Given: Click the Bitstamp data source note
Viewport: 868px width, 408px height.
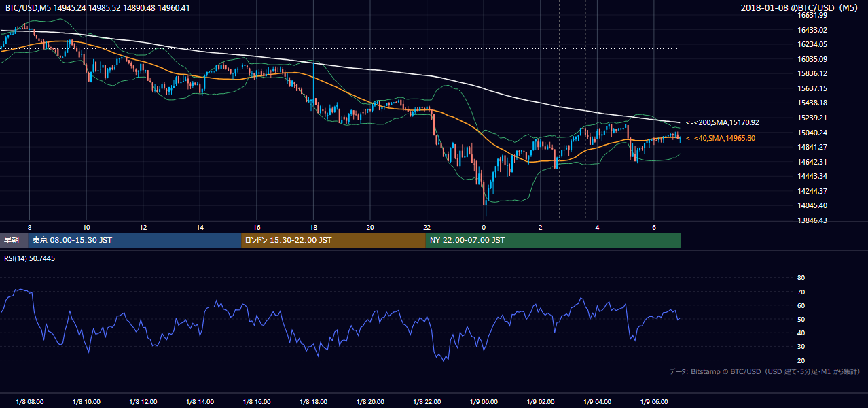Looking at the screenshot, I should pos(765,372).
